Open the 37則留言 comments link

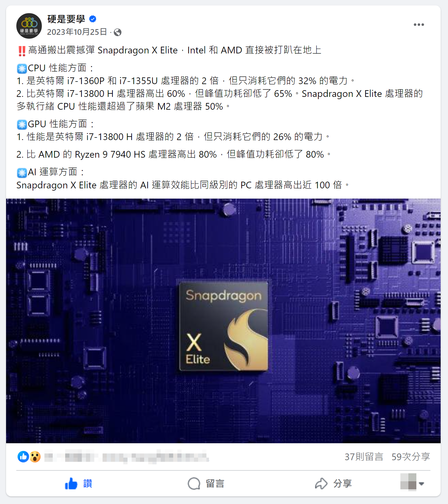click(364, 457)
